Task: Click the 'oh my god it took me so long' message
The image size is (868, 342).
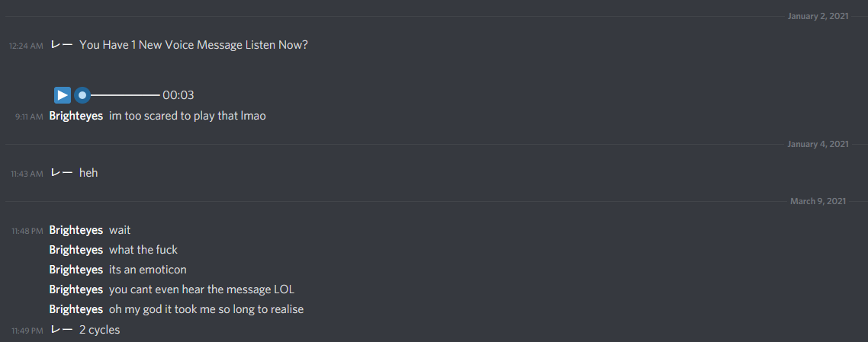Action: click(x=207, y=309)
